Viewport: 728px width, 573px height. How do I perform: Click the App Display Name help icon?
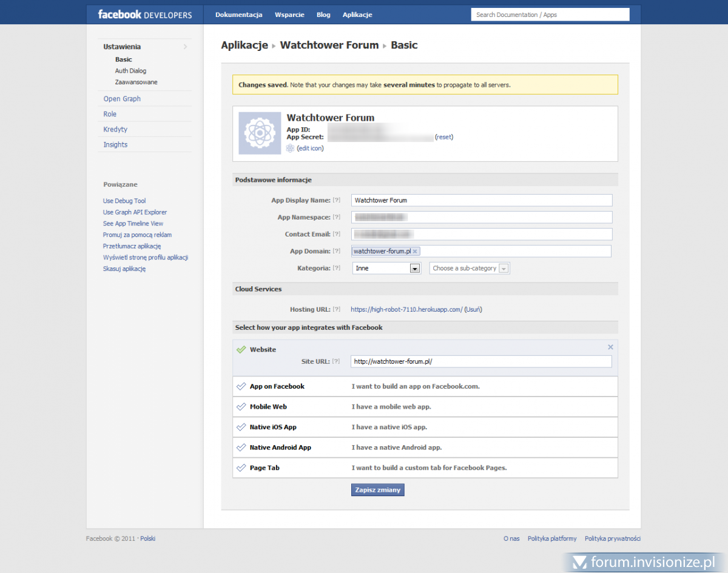point(337,200)
